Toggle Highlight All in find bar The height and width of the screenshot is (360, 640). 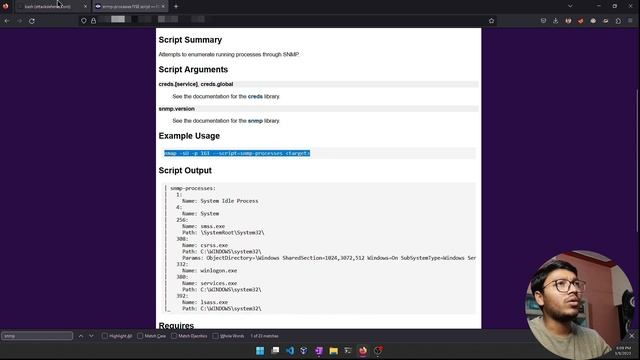click(x=117, y=336)
